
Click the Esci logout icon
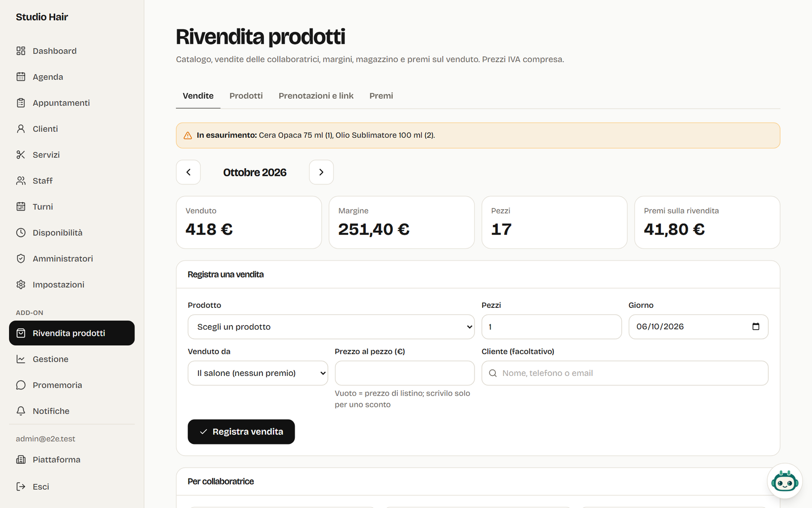pyautogui.click(x=21, y=487)
